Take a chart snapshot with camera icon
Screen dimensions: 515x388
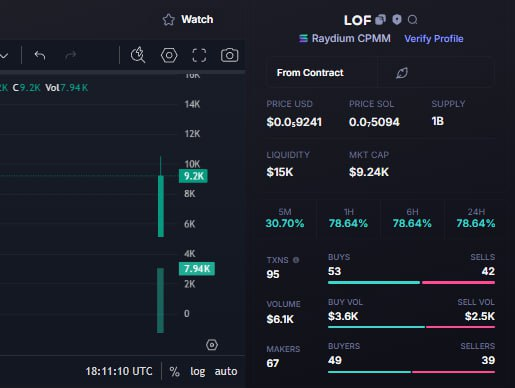(230, 55)
